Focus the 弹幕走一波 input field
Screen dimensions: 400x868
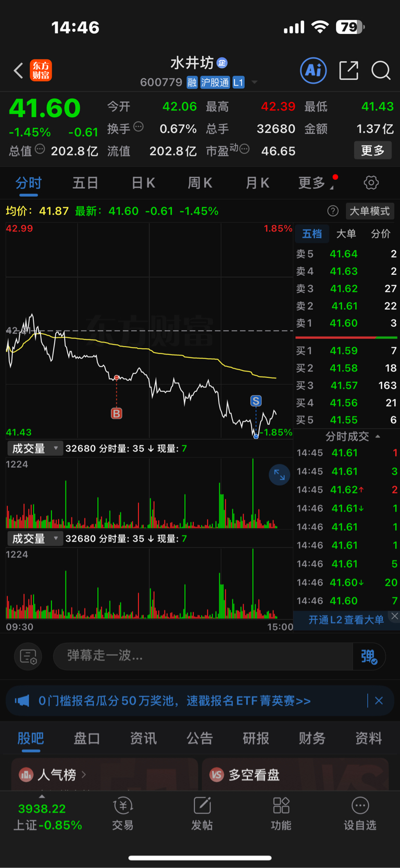pyautogui.click(x=203, y=656)
